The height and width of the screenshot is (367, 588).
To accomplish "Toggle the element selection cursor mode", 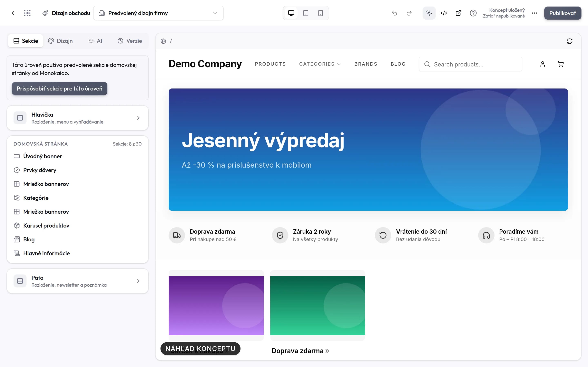I will (x=429, y=13).
